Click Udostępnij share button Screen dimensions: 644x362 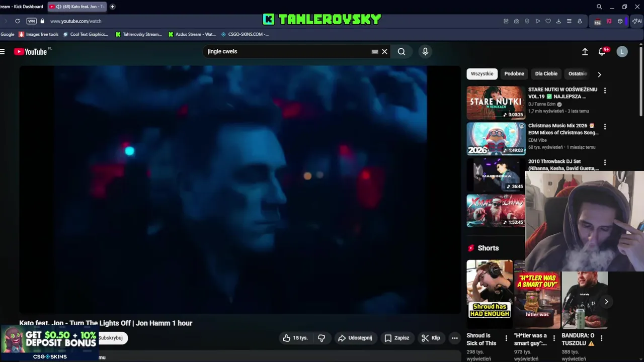355,338
